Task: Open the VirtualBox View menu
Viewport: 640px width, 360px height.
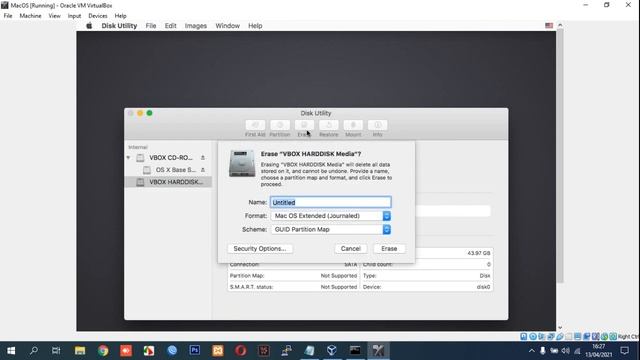Action: tap(54, 16)
